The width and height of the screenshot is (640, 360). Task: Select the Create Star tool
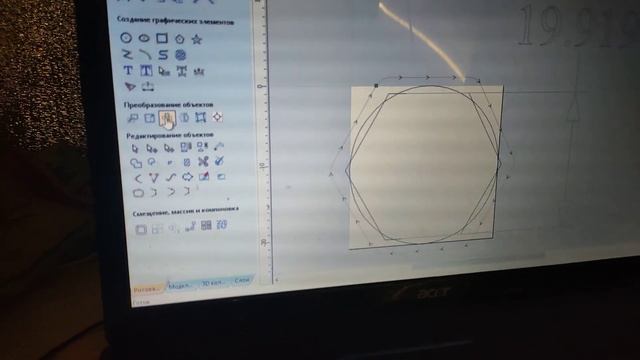pyautogui.click(x=197, y=39)
